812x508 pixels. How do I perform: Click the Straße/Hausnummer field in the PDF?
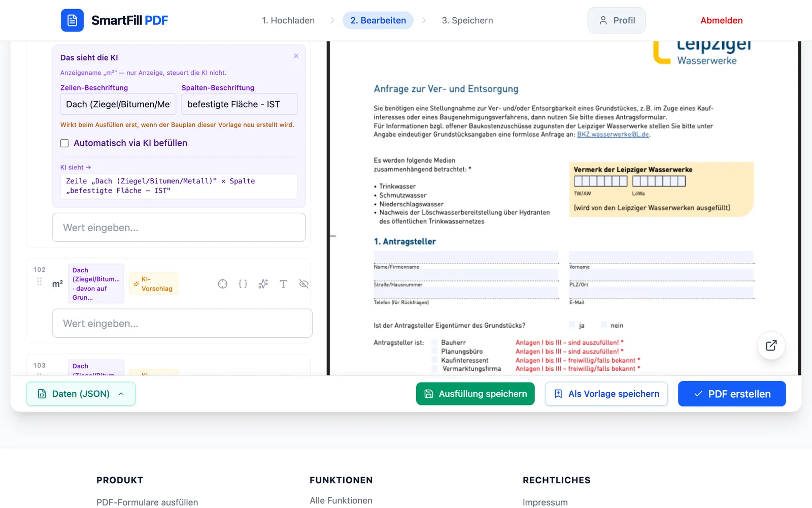point(466,275)
